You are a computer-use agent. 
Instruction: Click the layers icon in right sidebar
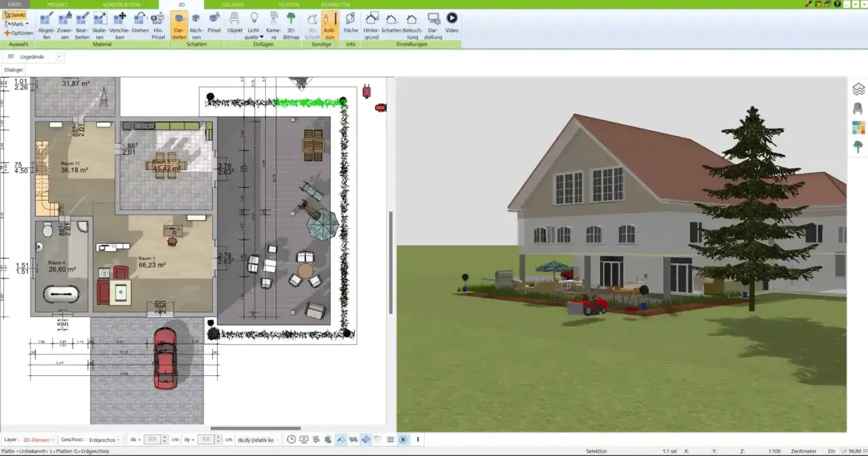[858, 89]
